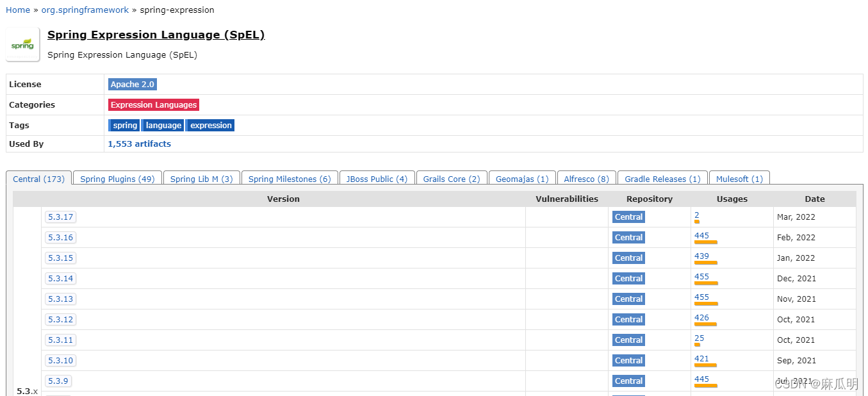Click the 1,553 artifacts link
868x396 pixels.
coord(139,144)
